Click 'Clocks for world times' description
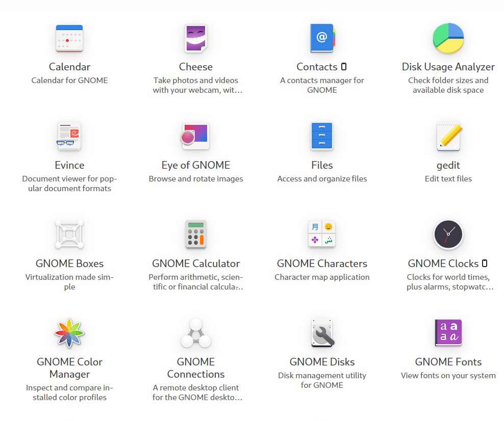The height and width of the screenshot is (421, 504). tap(450, 282)
